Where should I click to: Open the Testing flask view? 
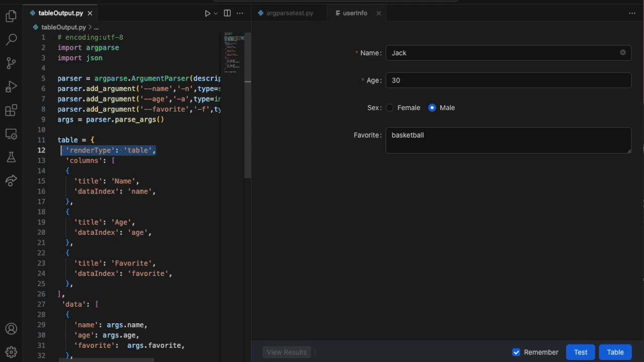pos(11,157)
